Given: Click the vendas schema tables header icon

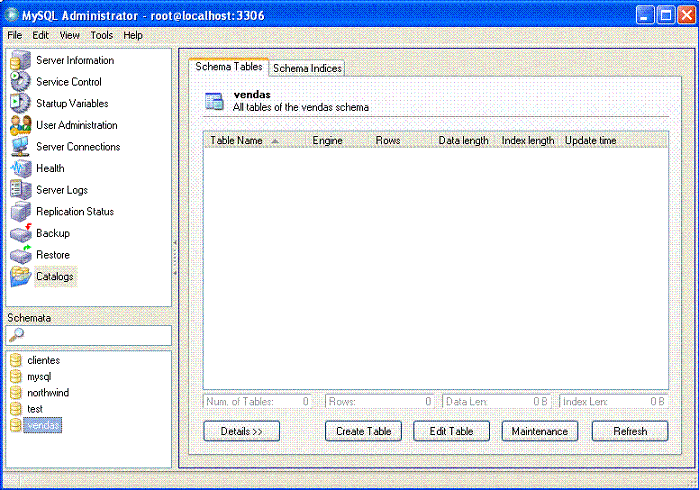Looking at the screenshot, I should point(214,101).
